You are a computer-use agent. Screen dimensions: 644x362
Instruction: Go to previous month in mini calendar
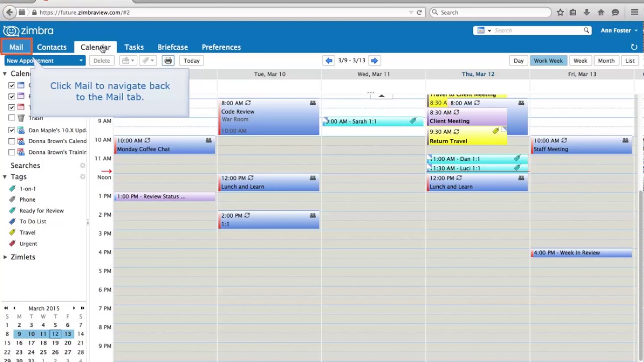[x=14, y=308]
